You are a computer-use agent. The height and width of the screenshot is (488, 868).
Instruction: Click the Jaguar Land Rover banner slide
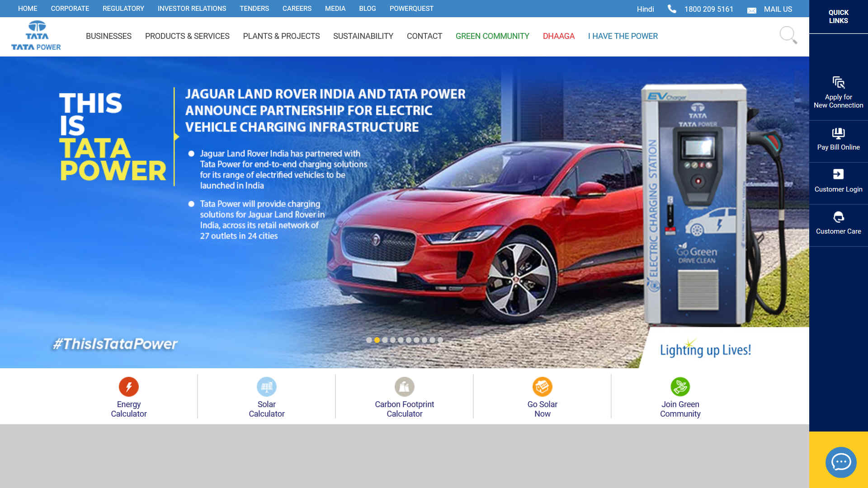pos(405,212)
